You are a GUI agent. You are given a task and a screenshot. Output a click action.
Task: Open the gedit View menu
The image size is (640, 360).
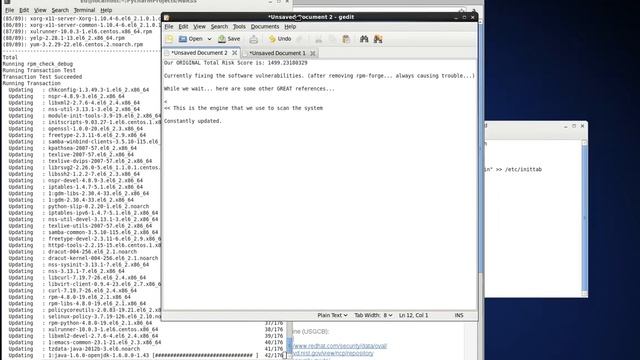pos(199,27)
